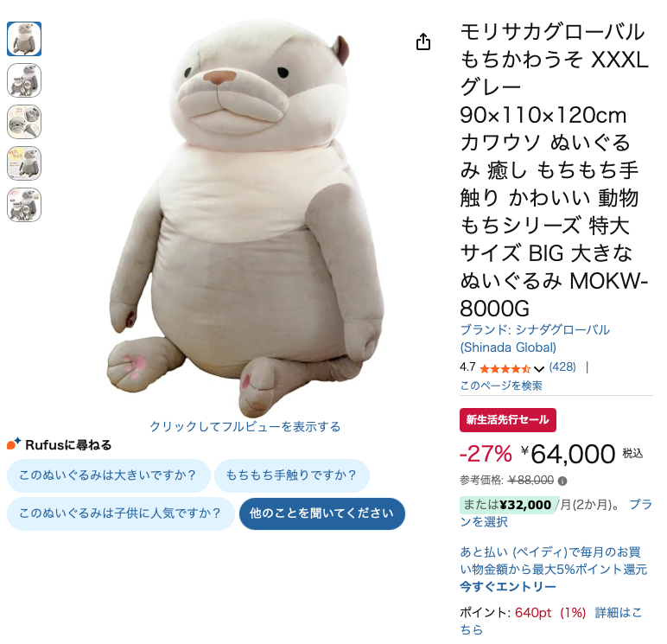667x644 pixels.
Task: Open the 428 reviews count link
Action: (562, 367)
